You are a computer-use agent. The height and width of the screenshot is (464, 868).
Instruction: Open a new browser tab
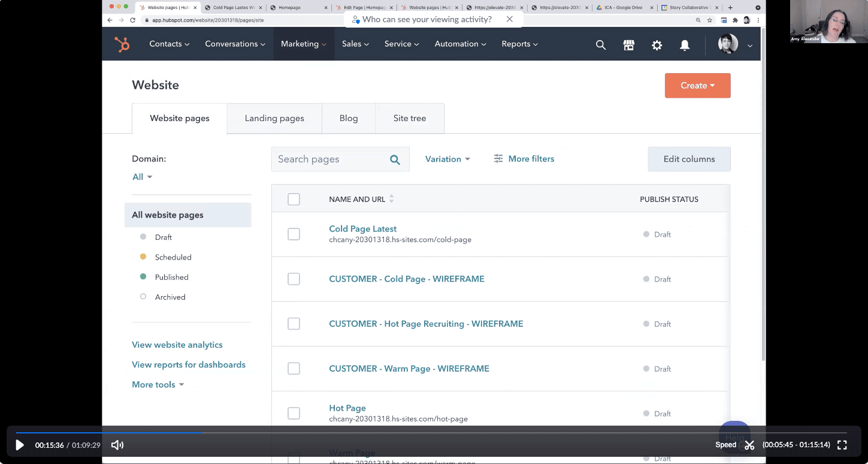tap(730, 8)
